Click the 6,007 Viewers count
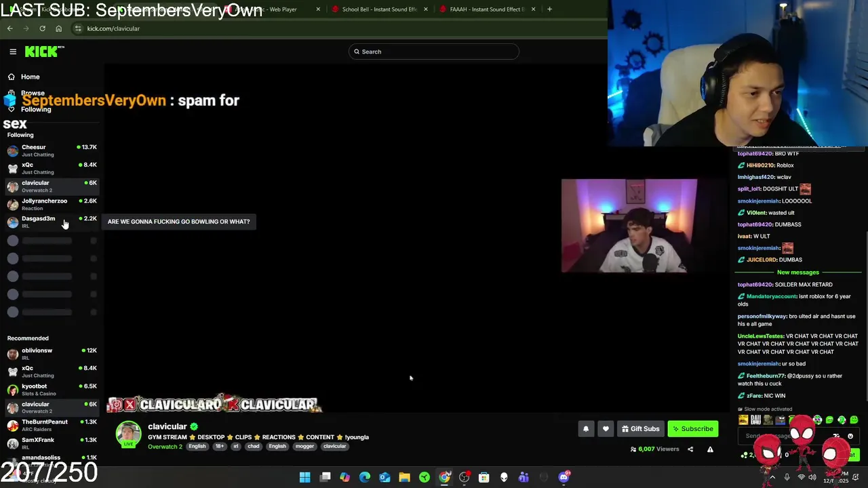Image resolution: width=868 pixels, height=488 pixels. pos(655,449)
